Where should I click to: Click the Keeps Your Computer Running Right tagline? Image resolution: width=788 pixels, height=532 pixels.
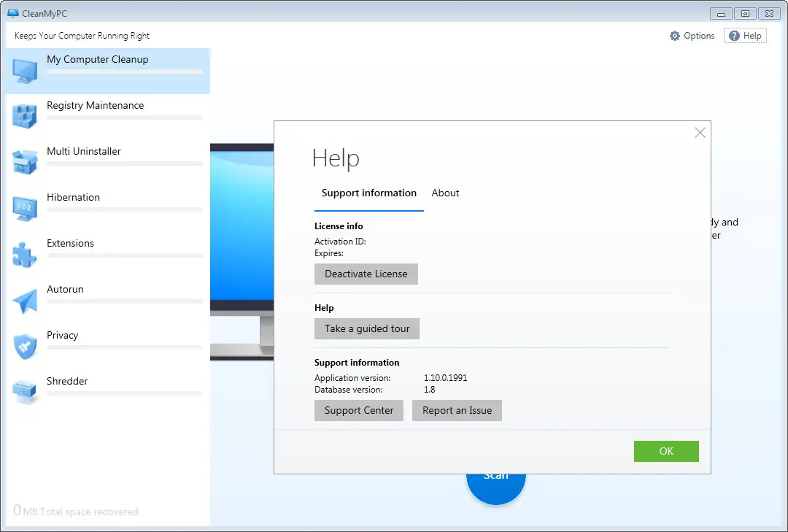[82, 36]
